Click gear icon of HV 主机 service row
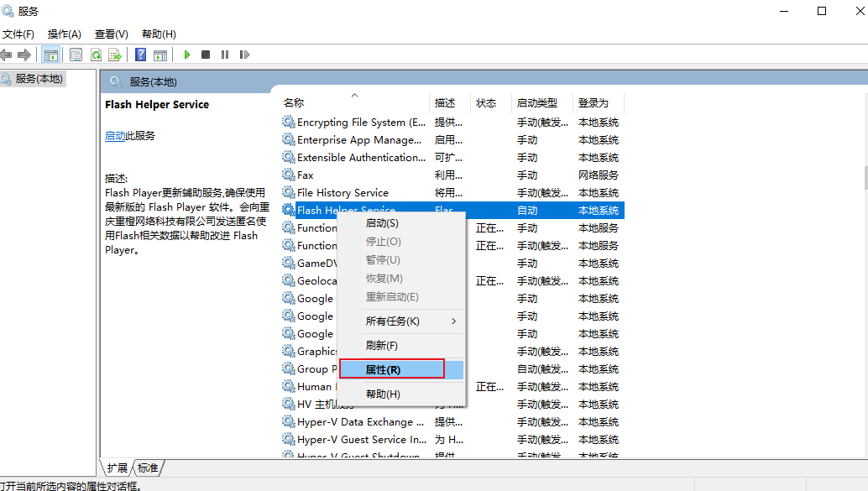Image resolution: width=868 pixels, height=491 pixels. pyautogui.click(x=288, y=404)
